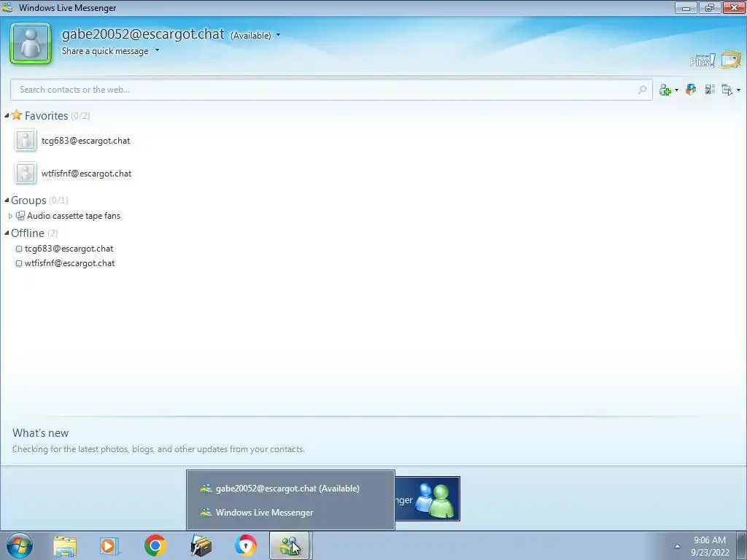
Task: Click your green-framed profile display picture
Action: 31,43
